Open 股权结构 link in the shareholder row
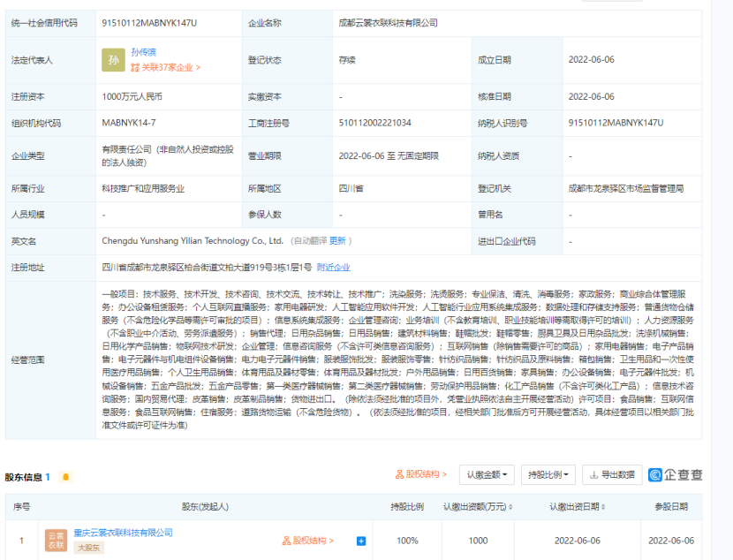The width and height of the screenshot is (733, 560). click(308, 541)
